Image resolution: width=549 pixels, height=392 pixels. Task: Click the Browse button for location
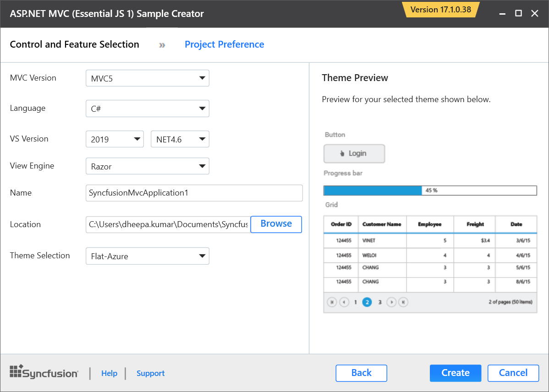[276, 224]
